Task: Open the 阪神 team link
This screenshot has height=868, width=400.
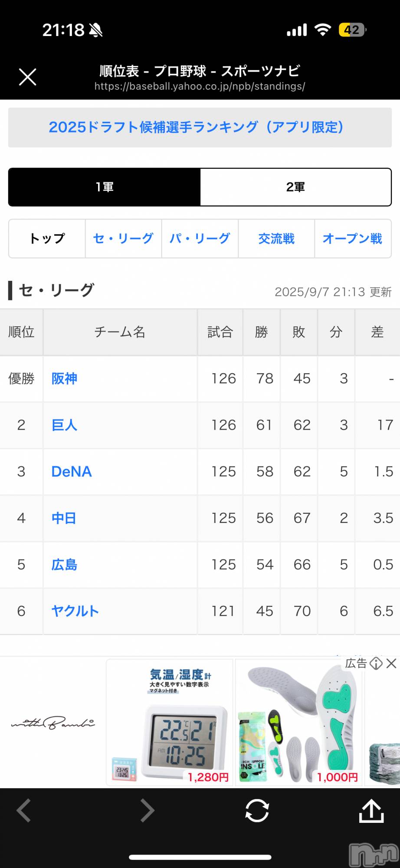Action: pyautogui.click(x=64, y=378)
